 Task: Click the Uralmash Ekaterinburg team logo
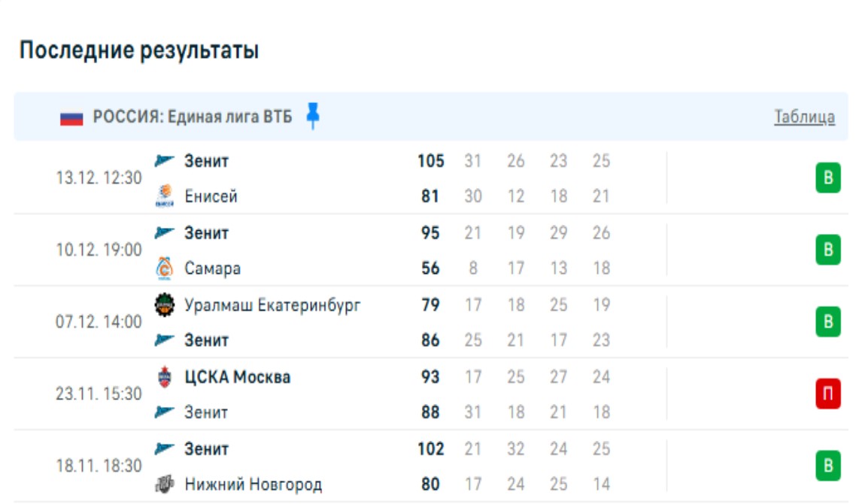[165, 305]
